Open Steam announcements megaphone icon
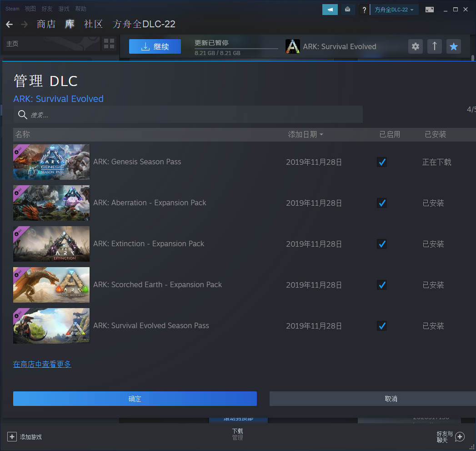476x451 pixels. (330, 10)
